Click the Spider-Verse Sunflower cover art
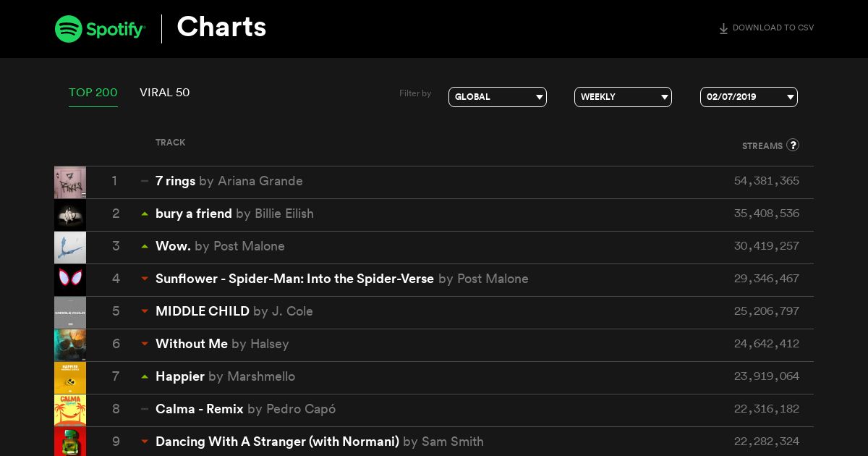The height and width of the screenshot is (456, 868). pyautogui.click(x=70, y=280)
